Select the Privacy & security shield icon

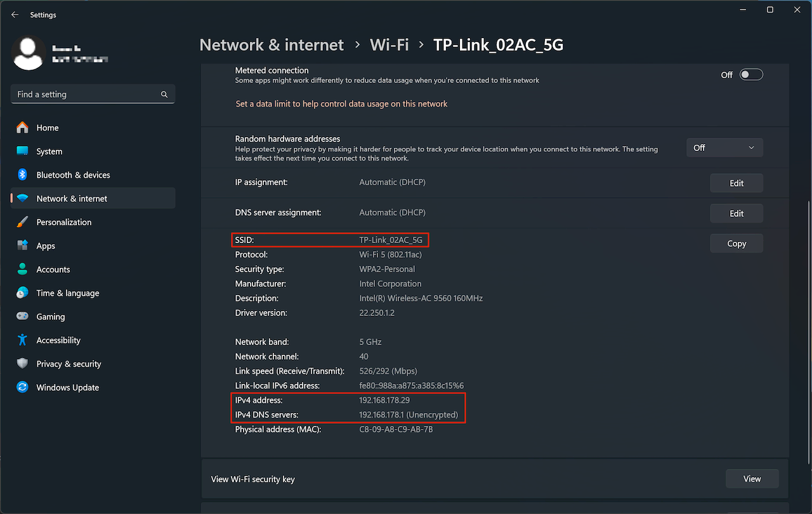pos(22,364)
